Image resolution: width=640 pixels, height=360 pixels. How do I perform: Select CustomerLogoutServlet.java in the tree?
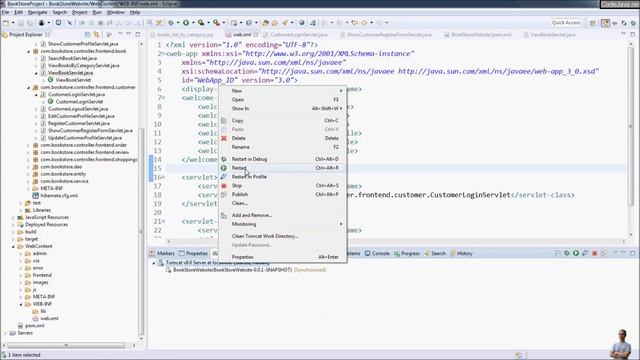tap(78, 109)
